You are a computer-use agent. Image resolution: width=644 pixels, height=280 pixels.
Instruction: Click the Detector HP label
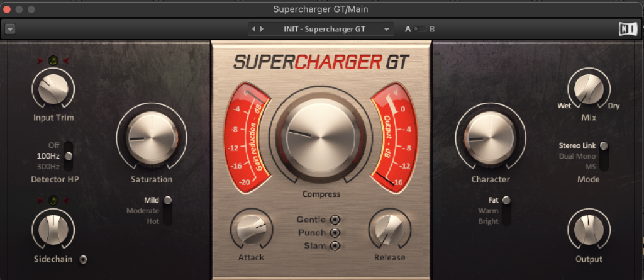(55, 180)
